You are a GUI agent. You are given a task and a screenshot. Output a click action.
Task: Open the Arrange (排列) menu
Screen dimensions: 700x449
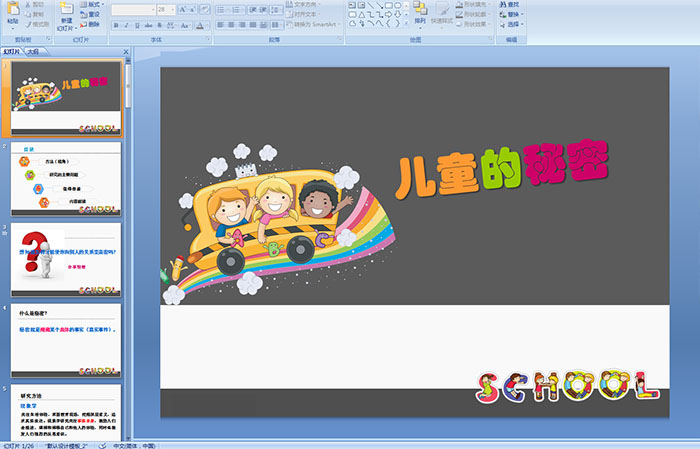coord(420,14)
